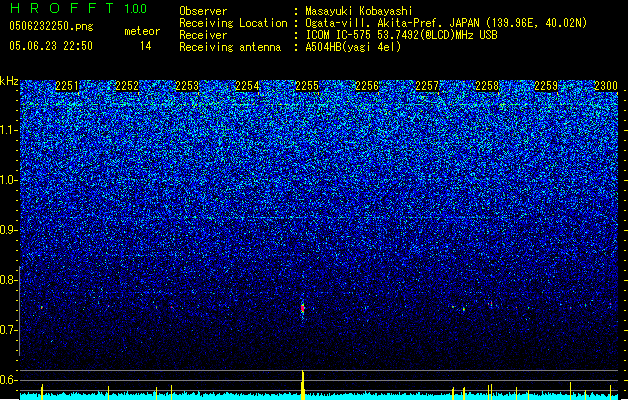Click the HROFFT title text
Screen dimensions: 629x400
pos(62,8)
